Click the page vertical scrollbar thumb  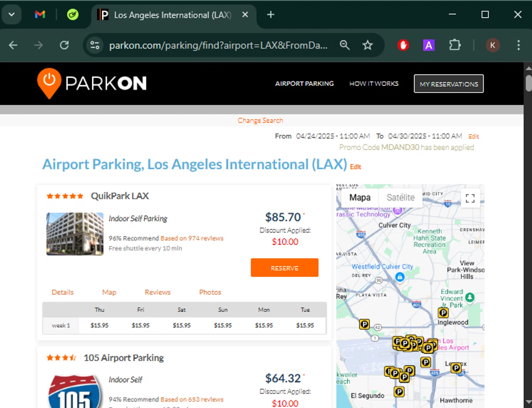[528, 83]
